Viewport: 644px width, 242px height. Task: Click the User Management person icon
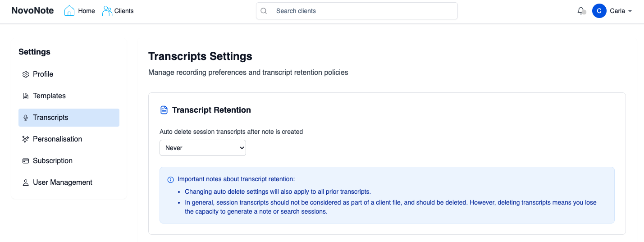pos(26,183)
